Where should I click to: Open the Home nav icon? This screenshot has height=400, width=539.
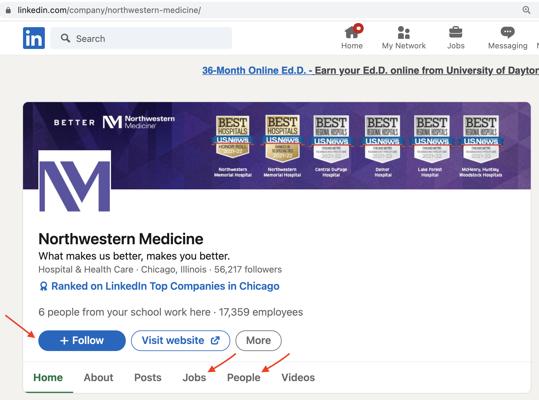(x=353, y=32)
